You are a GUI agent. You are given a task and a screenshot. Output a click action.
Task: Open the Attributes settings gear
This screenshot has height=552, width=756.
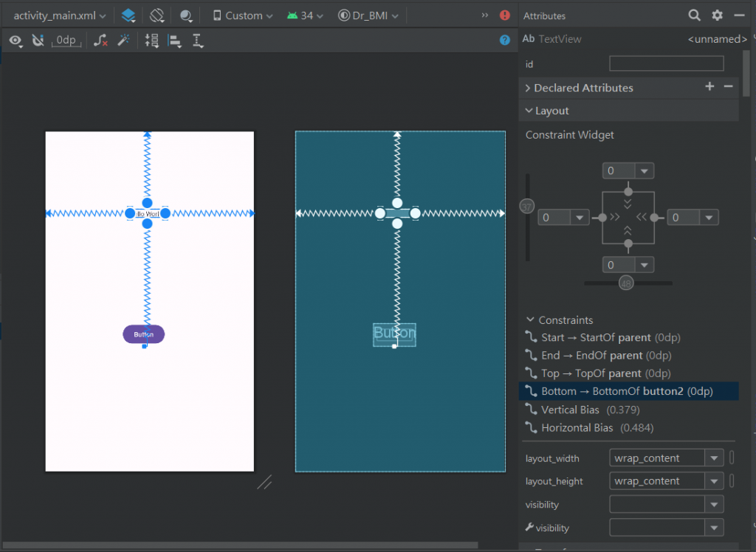(718, 15)
